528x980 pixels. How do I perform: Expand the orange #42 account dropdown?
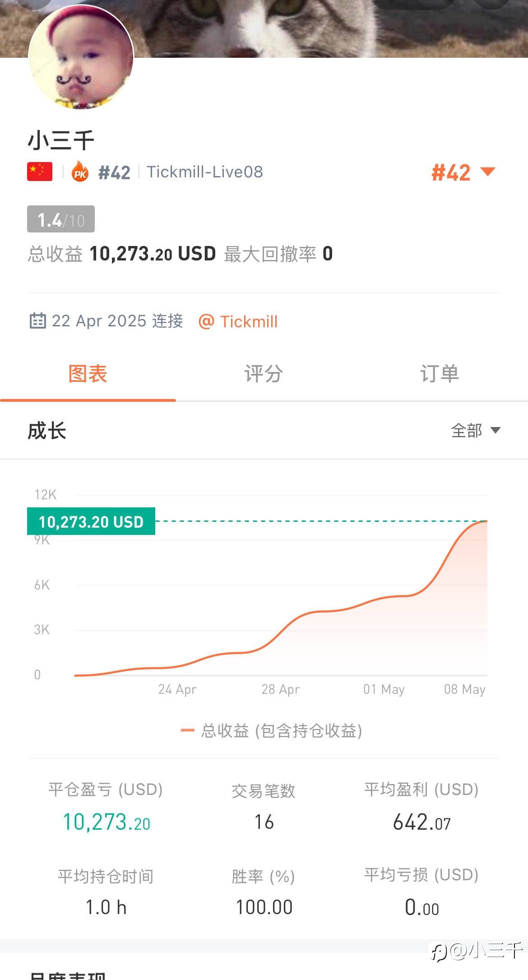coord(463,172)
